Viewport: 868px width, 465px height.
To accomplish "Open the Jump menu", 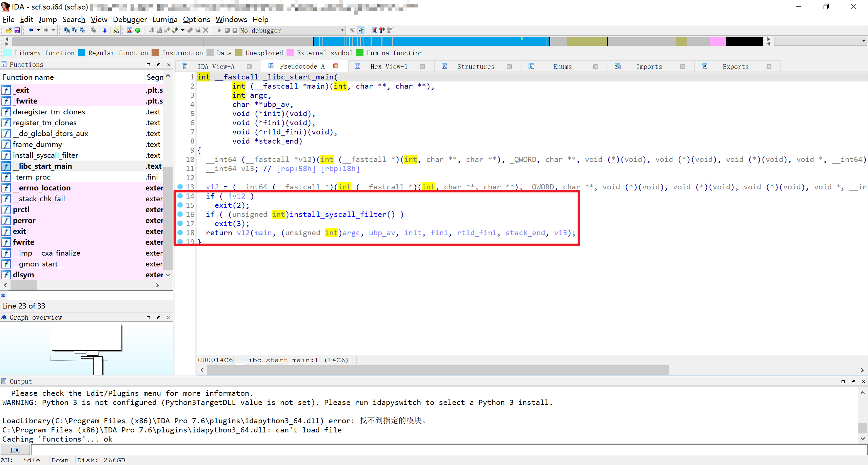I will [47, 19].
